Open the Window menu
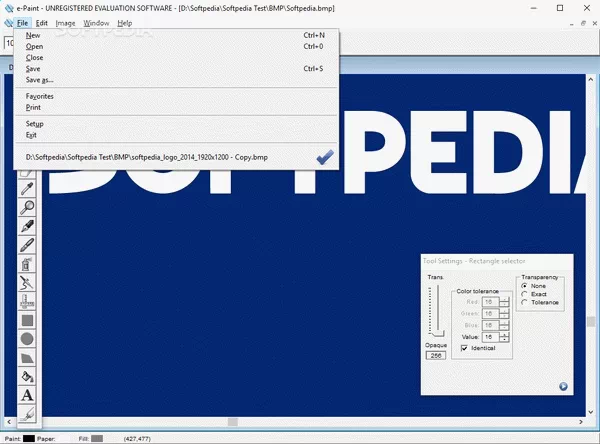Image resolution: width=600 pixels, height=444 pixels. tap(96, 23)
